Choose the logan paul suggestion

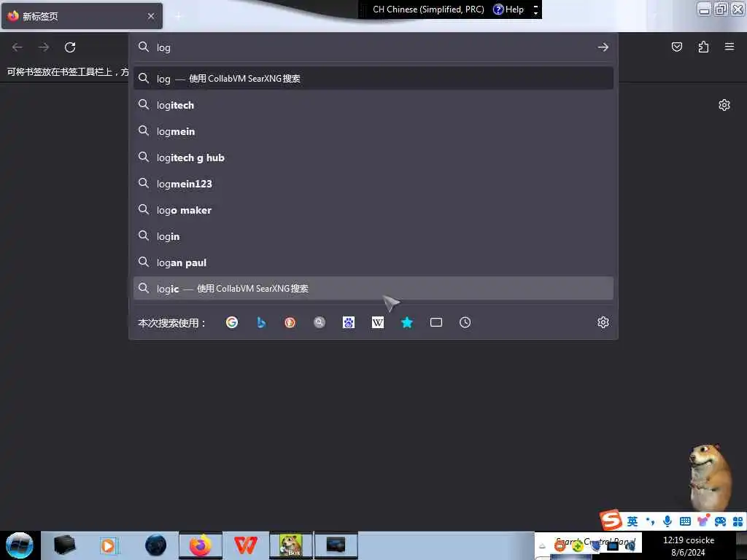pyautogui.click(x=373, y=262)
